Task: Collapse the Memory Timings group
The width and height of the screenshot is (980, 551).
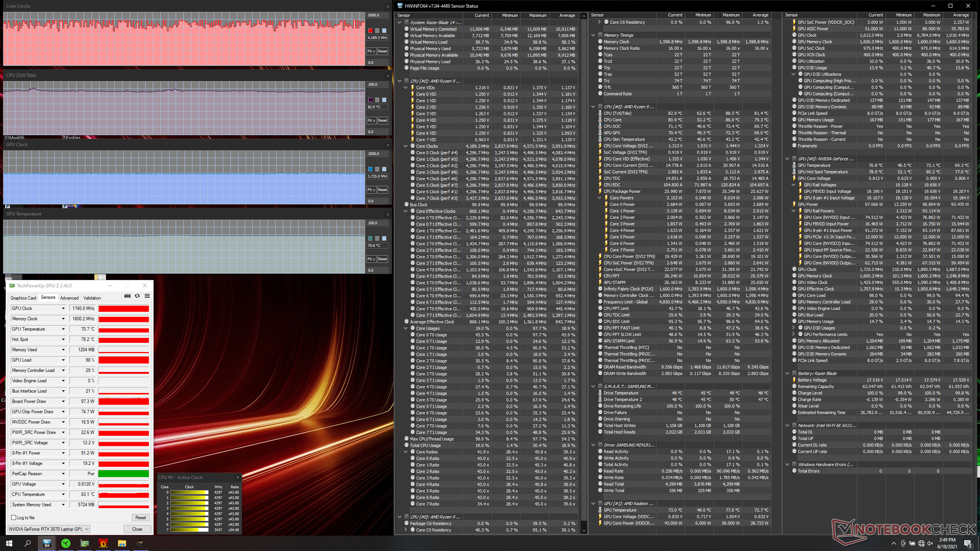Action: 593,35
